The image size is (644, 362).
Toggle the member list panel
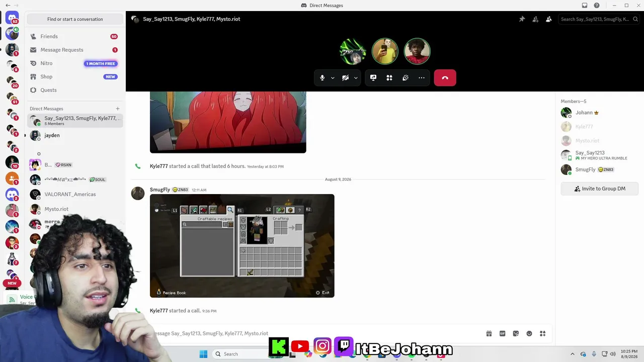[x=548, y=19]
